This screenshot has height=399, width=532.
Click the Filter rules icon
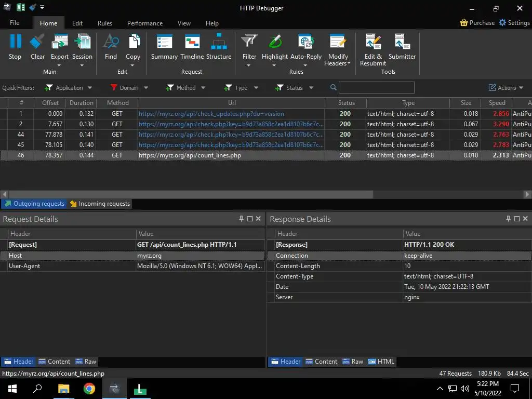249,42
